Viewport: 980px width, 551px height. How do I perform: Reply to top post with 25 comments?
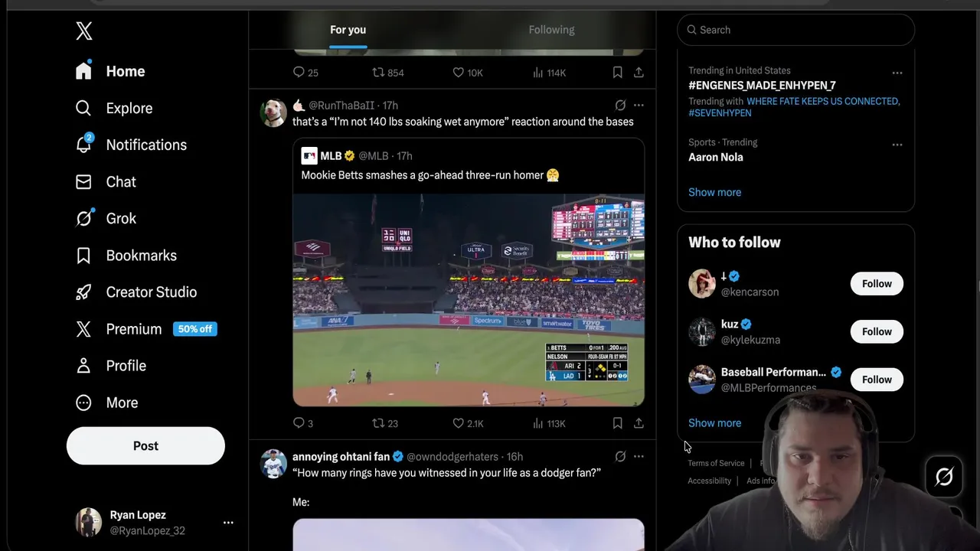point(305,73)
